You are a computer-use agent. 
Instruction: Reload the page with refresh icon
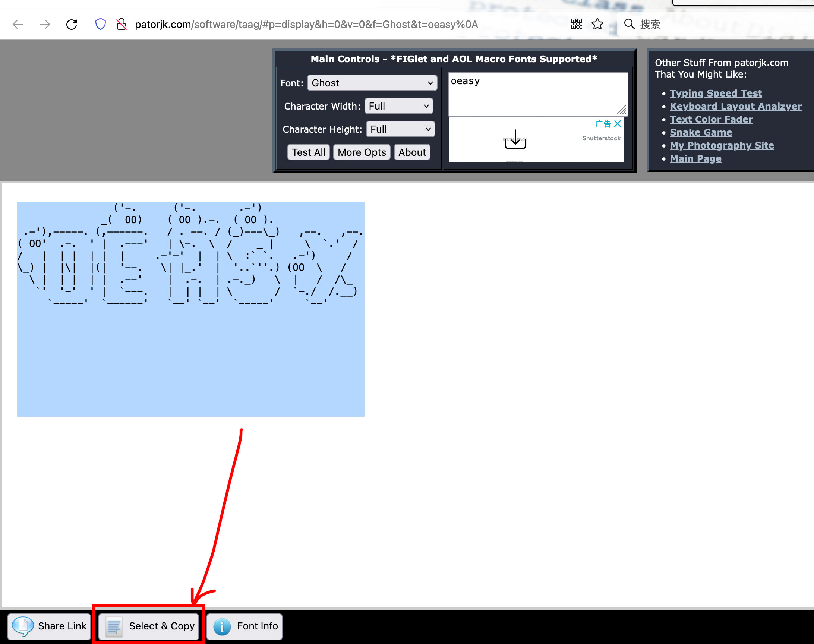tap(72, 25)
